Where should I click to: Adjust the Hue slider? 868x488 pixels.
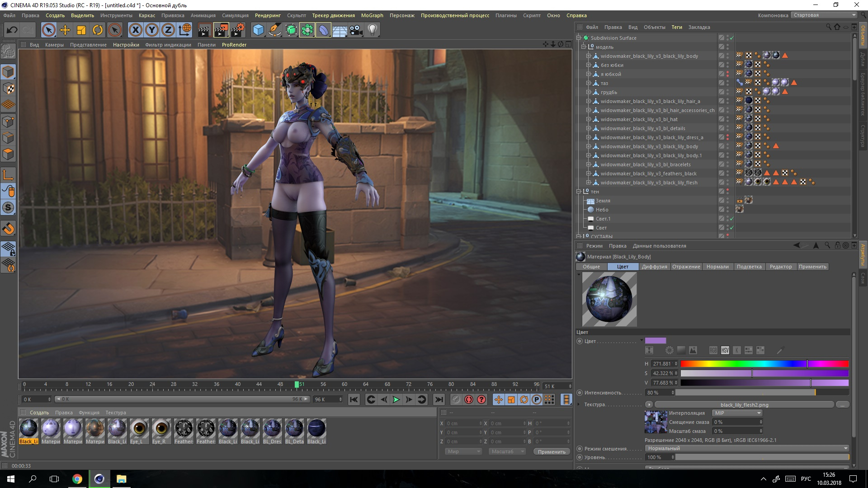[764, 364]
